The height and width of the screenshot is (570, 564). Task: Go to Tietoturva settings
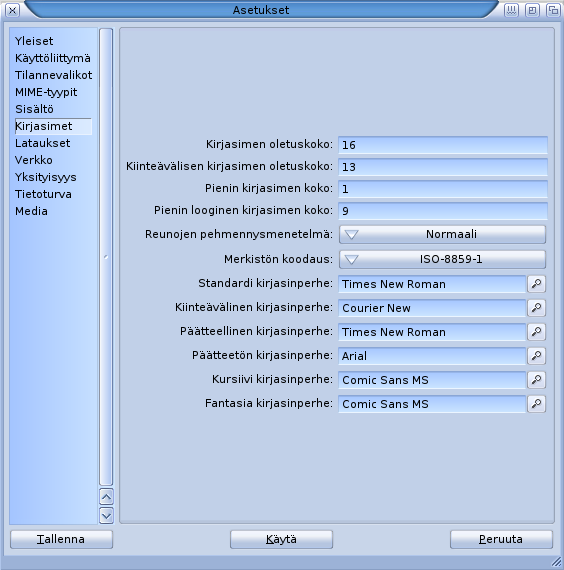pyautogui.click(x=43, y=194)
